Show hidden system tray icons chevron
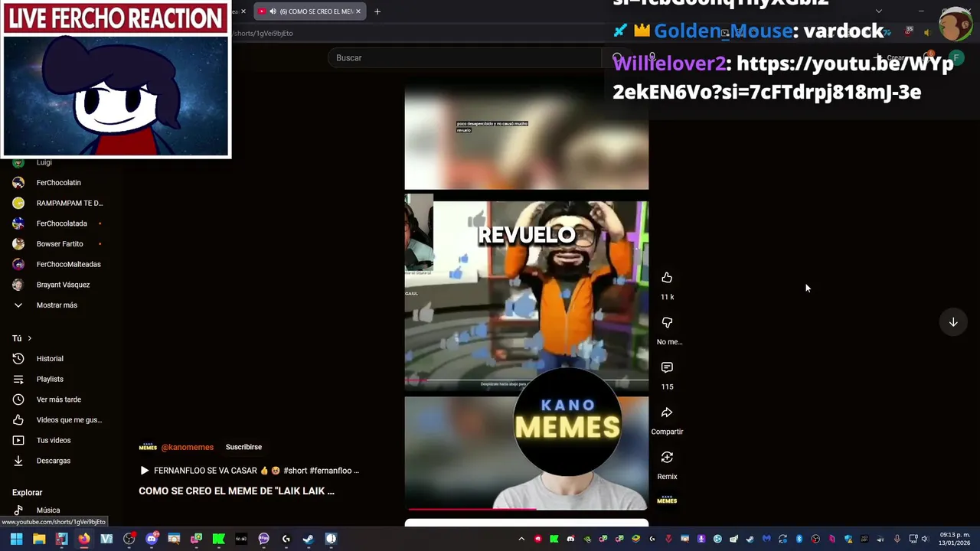This screenshot has height=551, width=980. pos(521,539)
